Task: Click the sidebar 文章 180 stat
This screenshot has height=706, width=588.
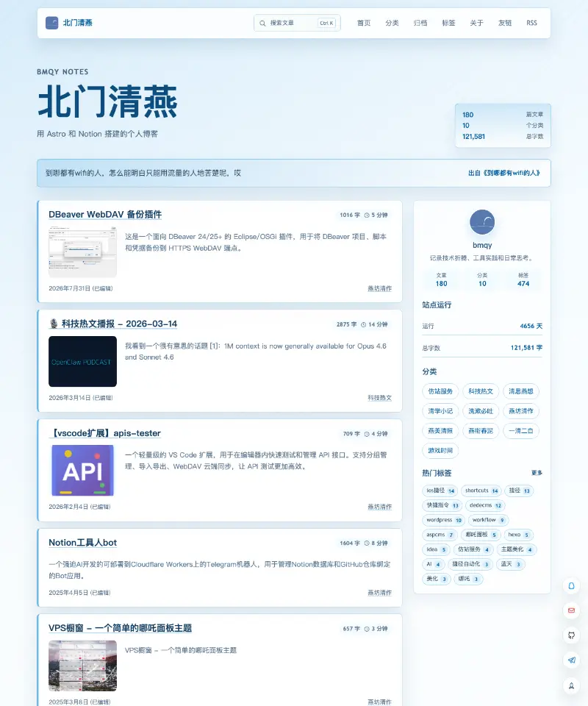Action: [x=441, y=279]
